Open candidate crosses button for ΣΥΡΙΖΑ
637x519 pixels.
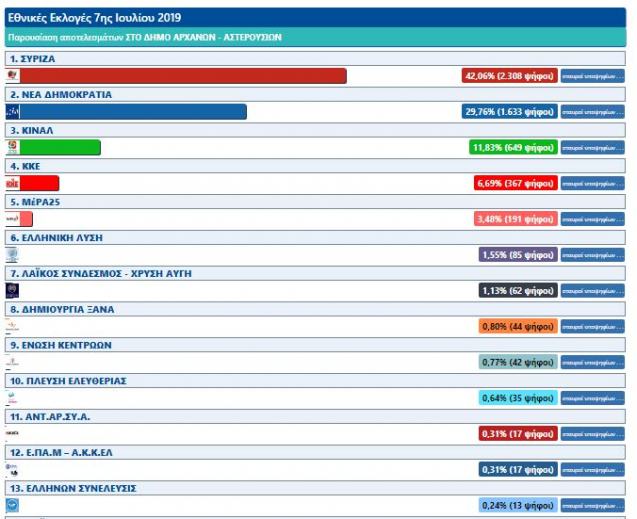pos(593,76)
